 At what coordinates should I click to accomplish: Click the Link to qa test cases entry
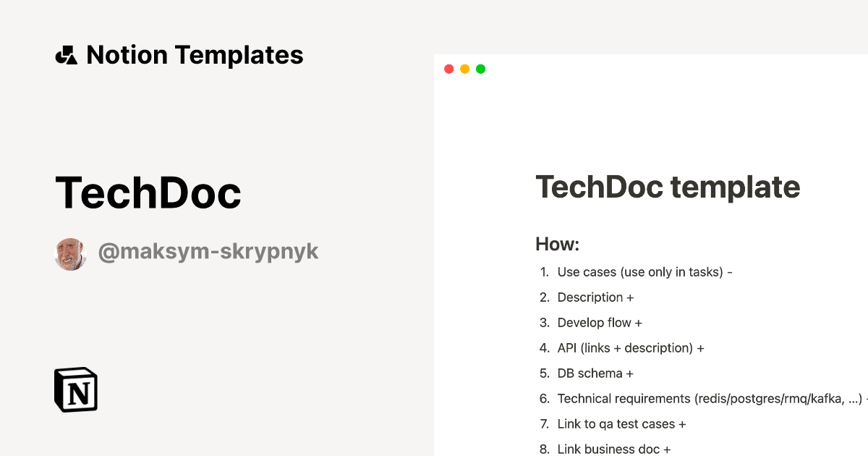click(x=621, y=423)
